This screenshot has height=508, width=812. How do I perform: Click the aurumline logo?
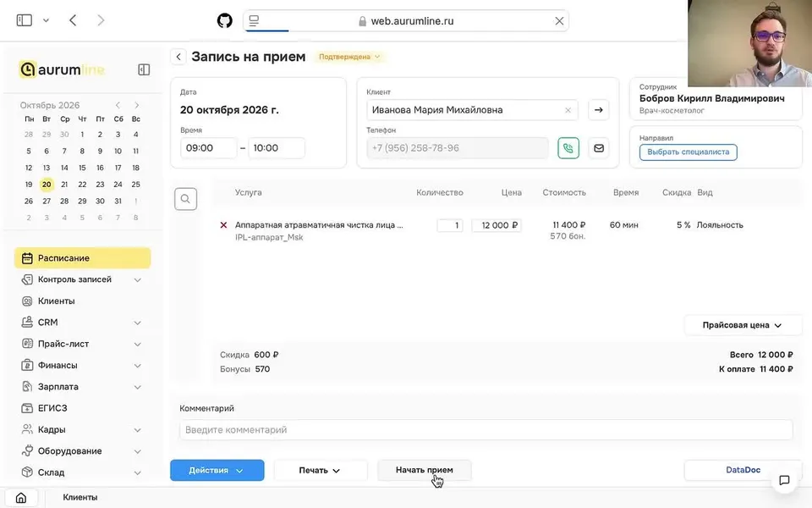click(62, 69)
